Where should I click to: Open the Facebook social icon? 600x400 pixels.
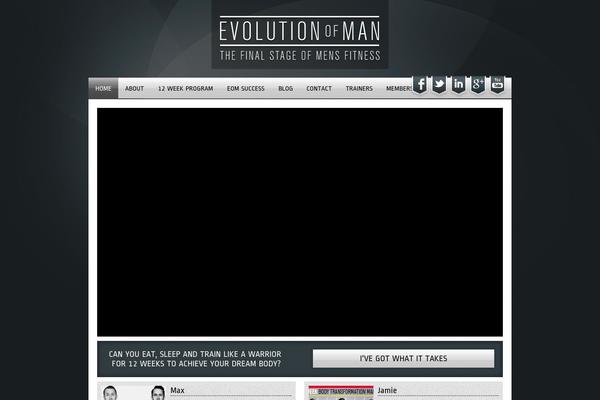pyautogui.click(x=420, y=84)
